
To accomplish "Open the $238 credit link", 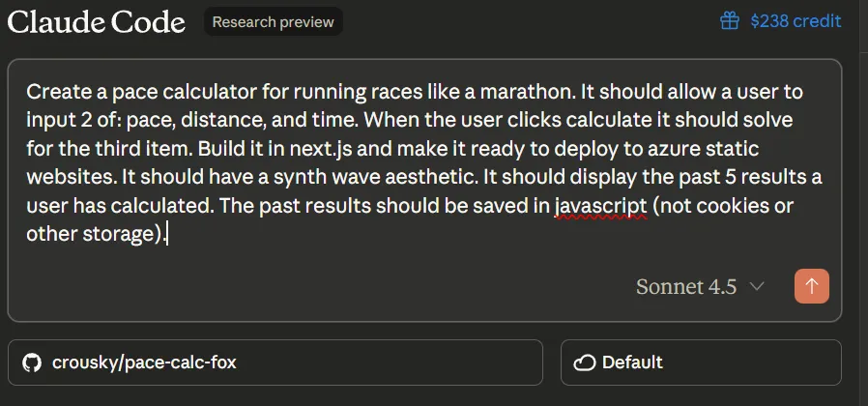I will [x=795, y=21].
